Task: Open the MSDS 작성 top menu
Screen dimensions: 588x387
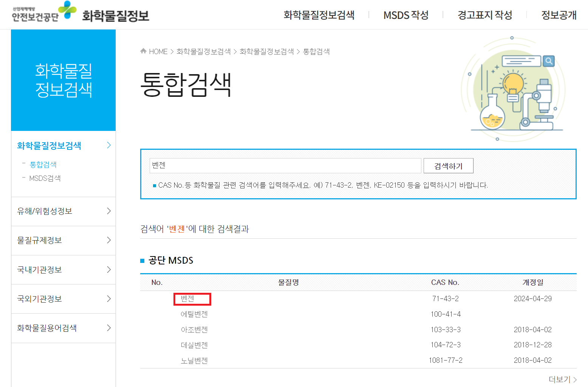Action: point(406,15)
